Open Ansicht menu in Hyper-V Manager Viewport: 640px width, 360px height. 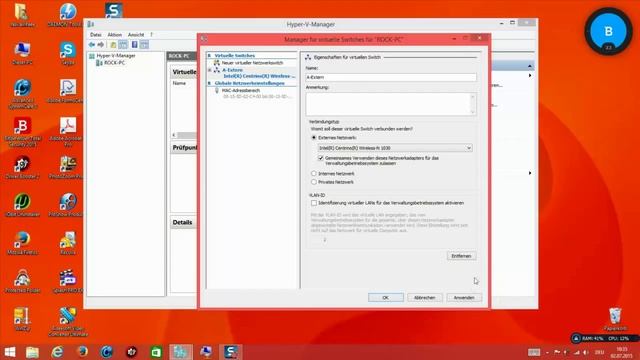[x=136, y=35]
